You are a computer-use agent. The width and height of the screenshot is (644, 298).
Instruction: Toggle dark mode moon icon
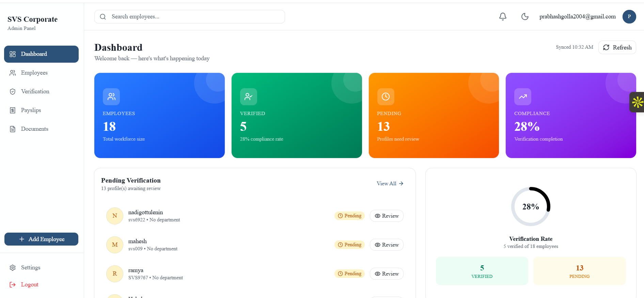(x=525, y=16)
